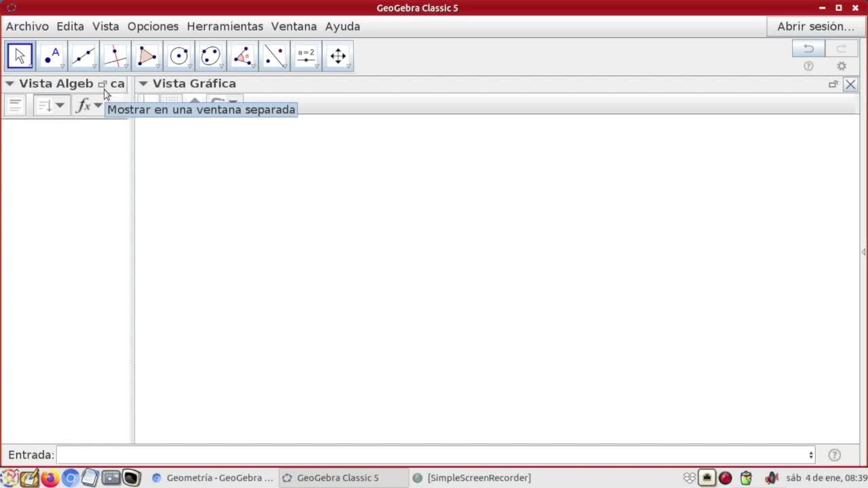The height and width of the screenshot is (488, 868).
Task: Launch Firefox from the taskbar
Action: pos(50,478)
